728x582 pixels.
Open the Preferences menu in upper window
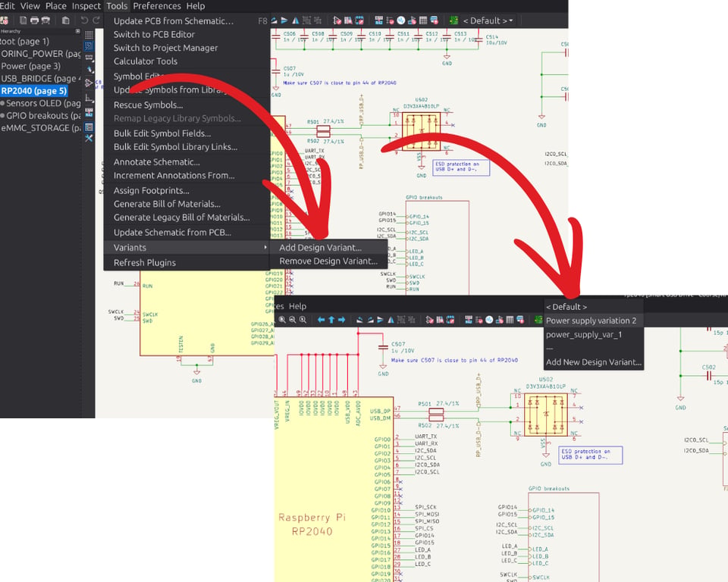click(157, 6)
